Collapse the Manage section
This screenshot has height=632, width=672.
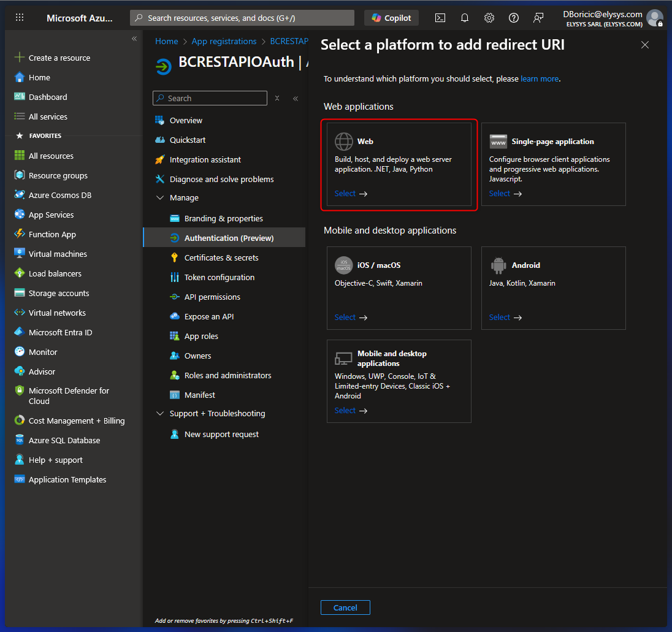click(160, 198)
